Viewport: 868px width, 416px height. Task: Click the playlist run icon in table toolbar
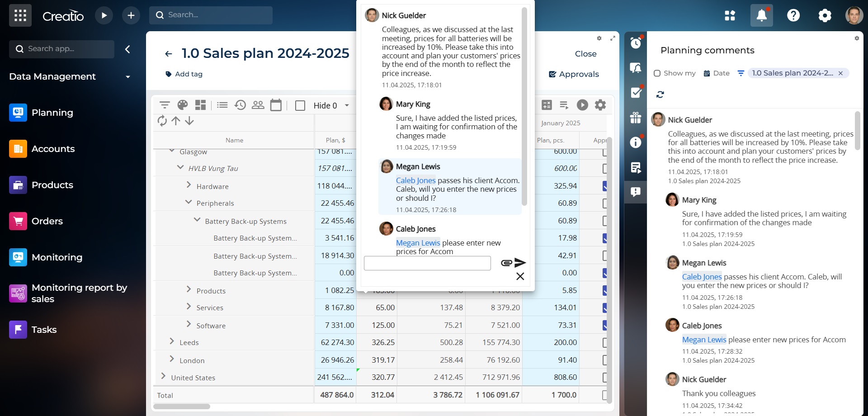(x=564, y=105)
